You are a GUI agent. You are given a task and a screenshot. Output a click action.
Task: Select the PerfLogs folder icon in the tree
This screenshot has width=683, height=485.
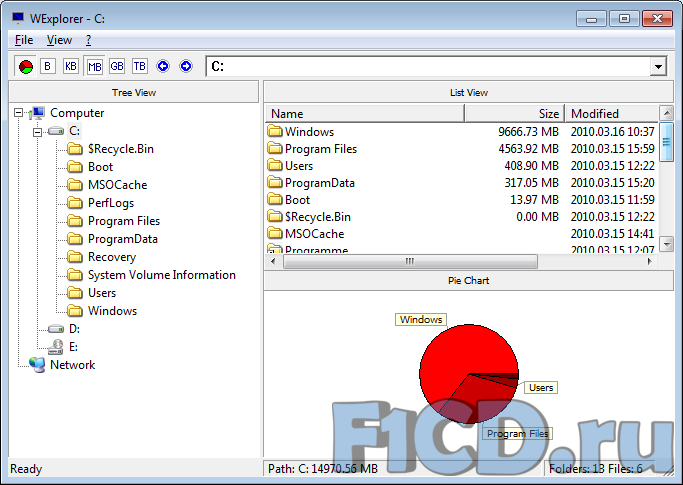pos(75,203)
